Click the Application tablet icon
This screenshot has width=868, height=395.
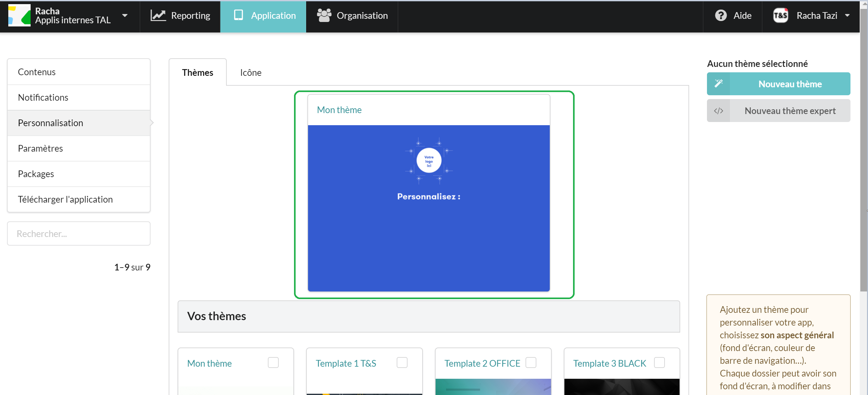(238, 15)
